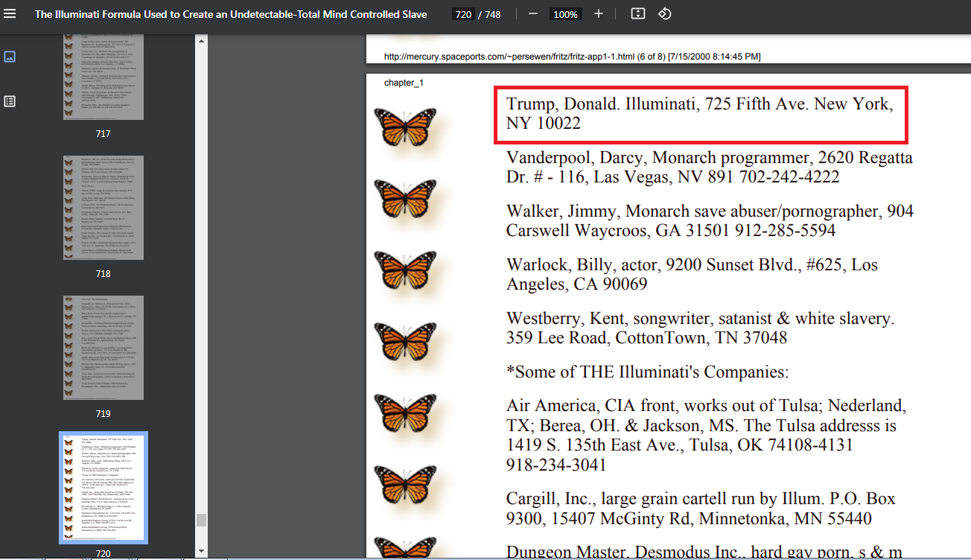Screen dimensions: 971x560
Task: Click the Westberry, Kent entry
Action: click(x=700, y=328)
